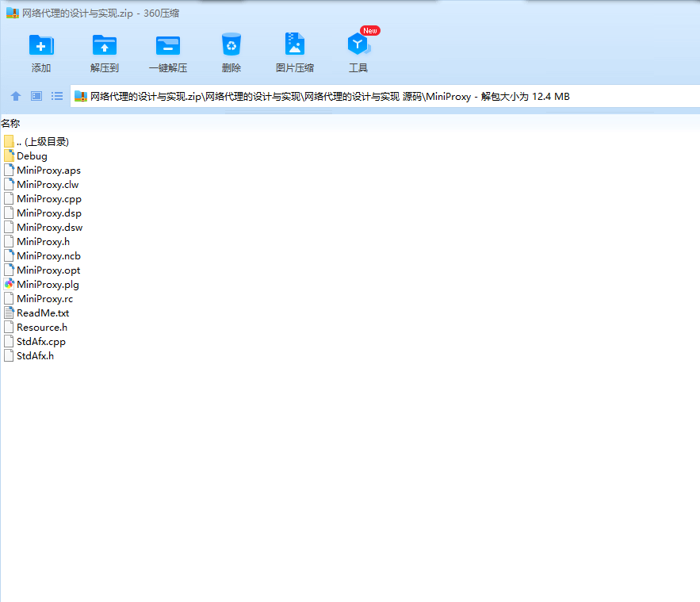The height and width of the screenshot is (602, 700).
Task: Select the Debug folder
Action: coord(25,156)
